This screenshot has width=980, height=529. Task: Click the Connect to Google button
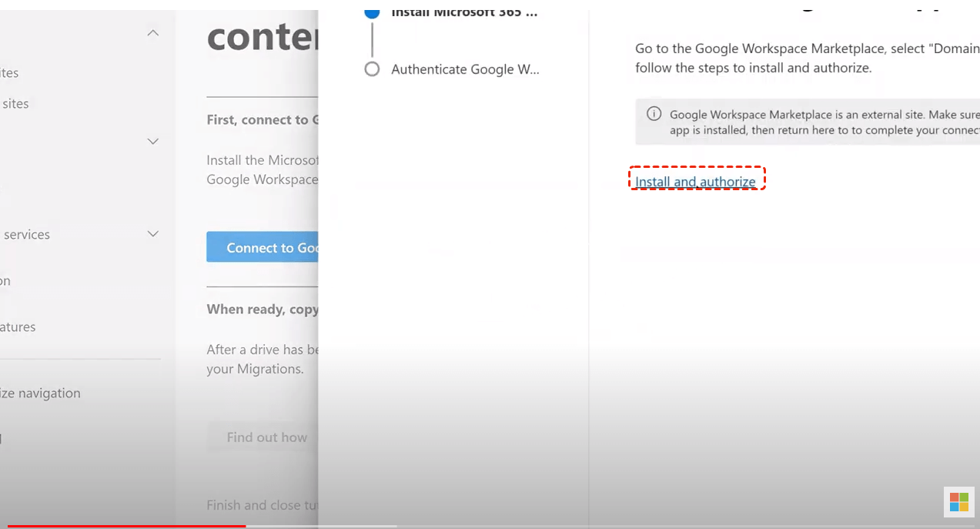pyautogui.click(x=263, y=247)
